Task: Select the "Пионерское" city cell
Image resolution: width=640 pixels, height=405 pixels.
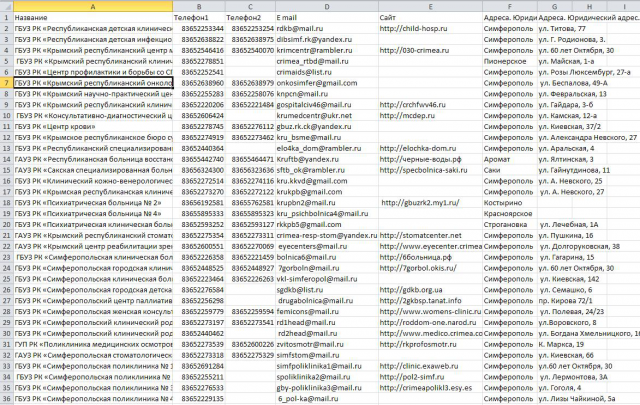Action: pyautogui.click(x=510, y=61)
